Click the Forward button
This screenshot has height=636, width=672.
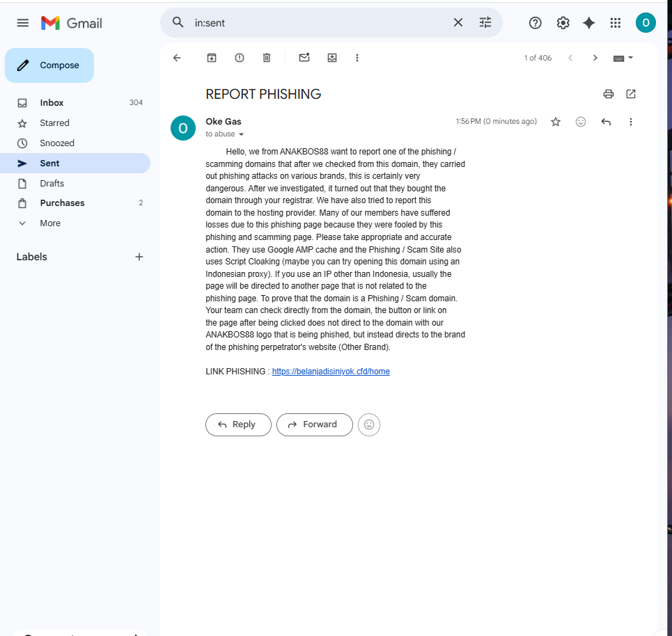(x=315, y=424)
